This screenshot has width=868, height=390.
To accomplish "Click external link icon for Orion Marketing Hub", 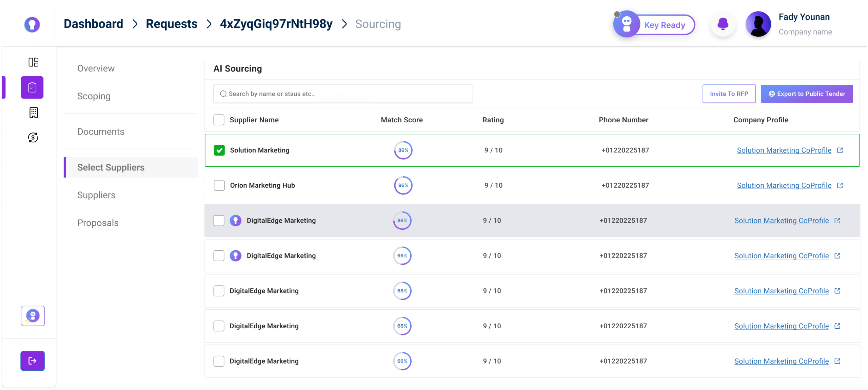I will [840, 185].
